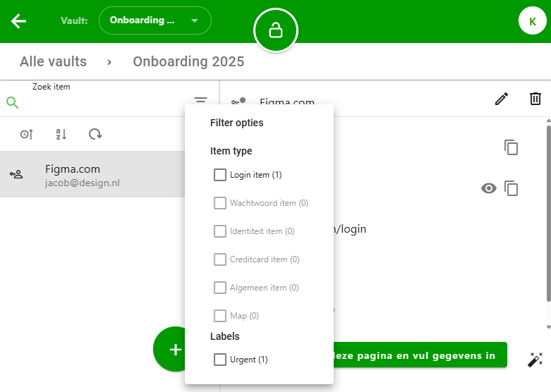Open the user avatar K menu
The height and width of the screenshot is (392, 551).
(532, 21)
